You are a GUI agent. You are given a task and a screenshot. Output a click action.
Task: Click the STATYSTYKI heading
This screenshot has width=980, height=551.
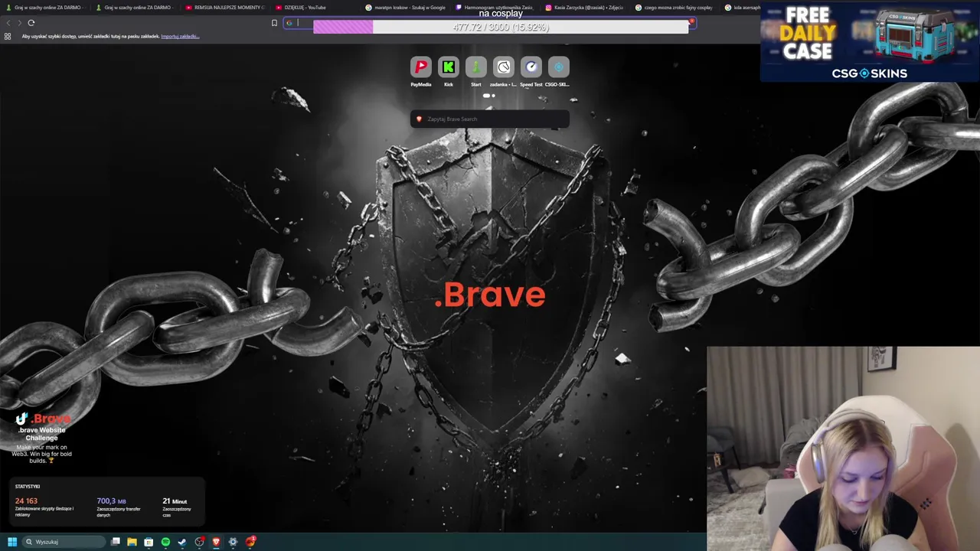[x=28, y=487]
